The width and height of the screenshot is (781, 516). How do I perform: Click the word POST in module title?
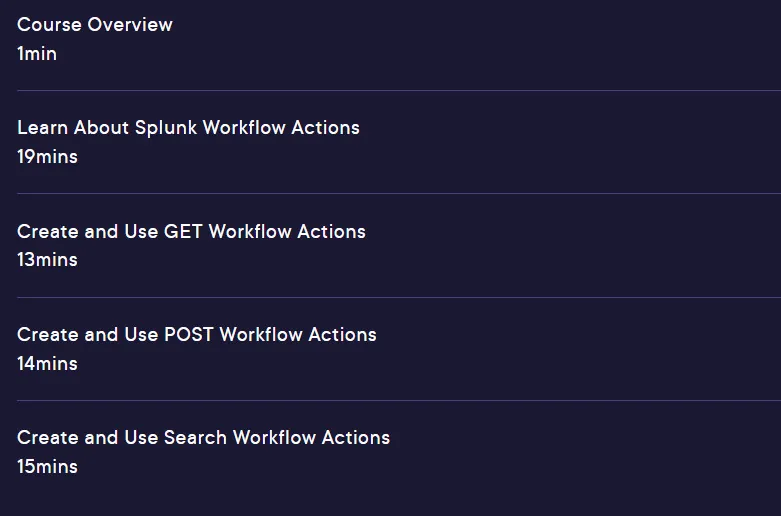pyautogui.click(x=189, y=335)
